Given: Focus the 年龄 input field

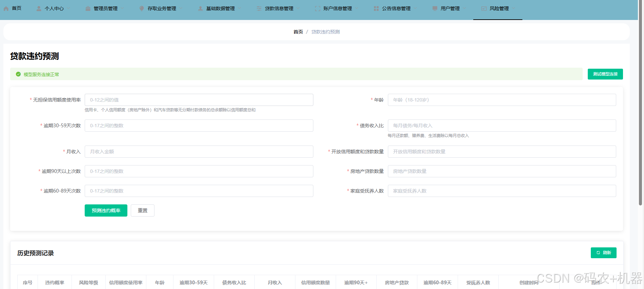Looking at the screenshot, I should click(502, 100).
